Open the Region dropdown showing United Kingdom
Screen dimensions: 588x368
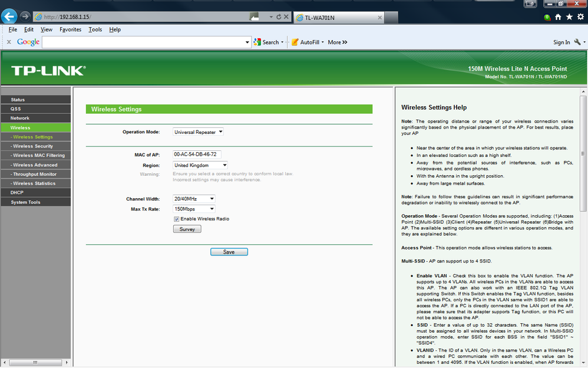tap(200, 165)
